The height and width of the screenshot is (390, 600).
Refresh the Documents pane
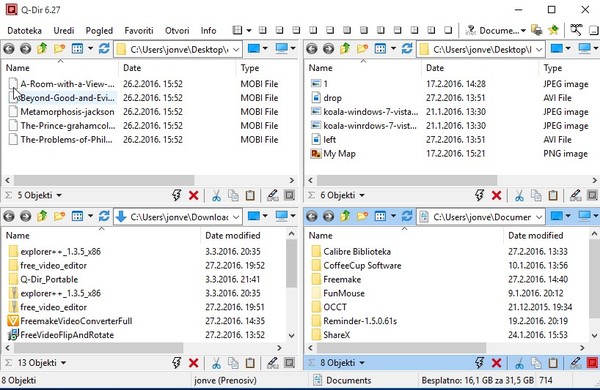pos(407,216)
